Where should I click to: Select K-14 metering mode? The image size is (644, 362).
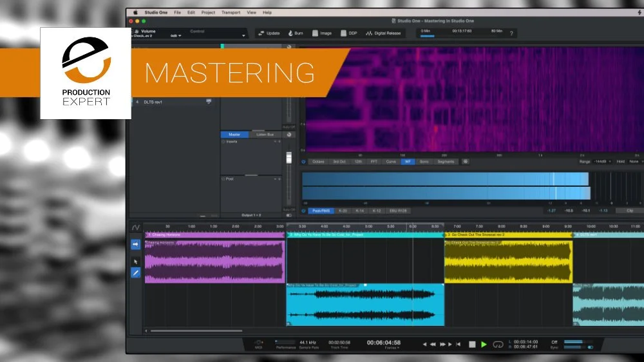click(360, 211)
